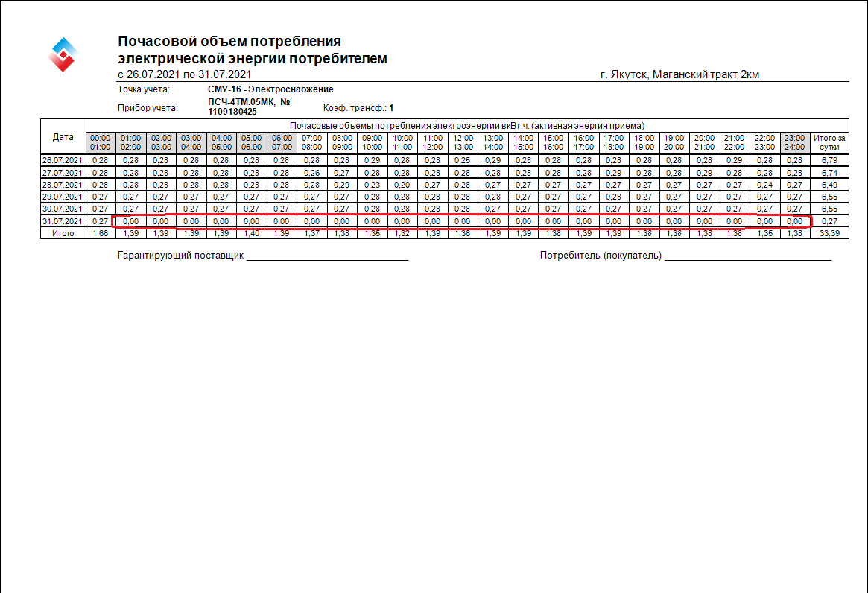Click the '21:00 22:00' hour column header
Screen dimensions: 868x593
[x=734, y=143]
